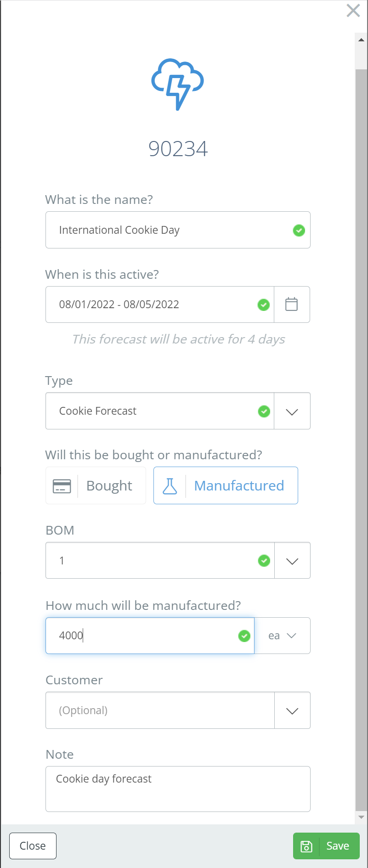Select the Manufactured option

click(239, 486)
